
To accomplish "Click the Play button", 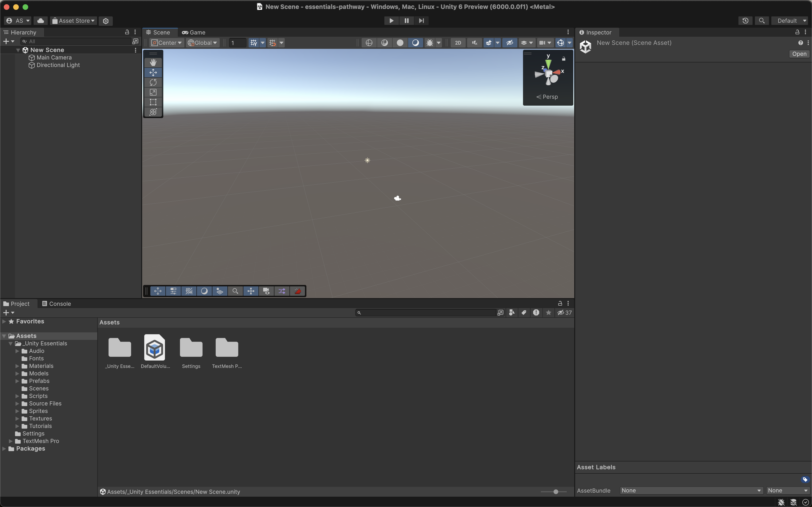I will [391, 21].
